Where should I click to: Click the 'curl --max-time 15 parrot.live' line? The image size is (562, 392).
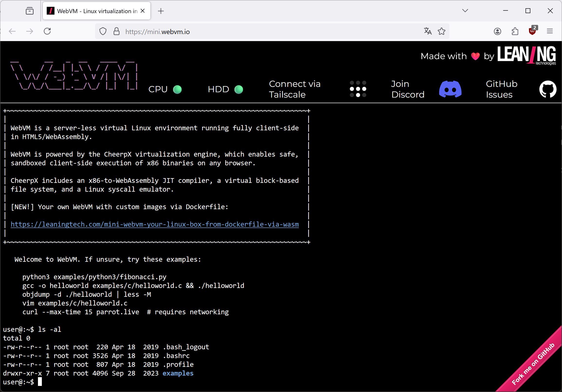click(x=126, y=312)
